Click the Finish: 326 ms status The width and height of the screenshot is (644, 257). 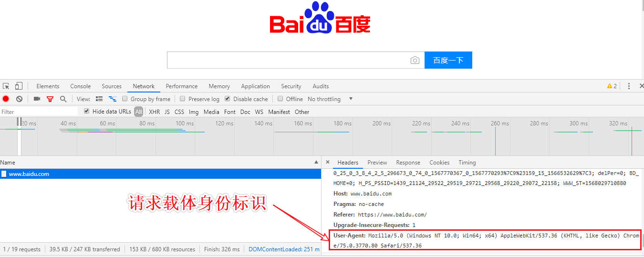(221, 249)
